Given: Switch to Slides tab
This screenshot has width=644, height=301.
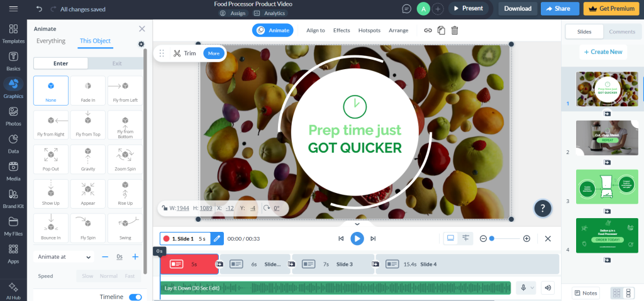Looking at the screenshot, I should [x=584, y=31].
